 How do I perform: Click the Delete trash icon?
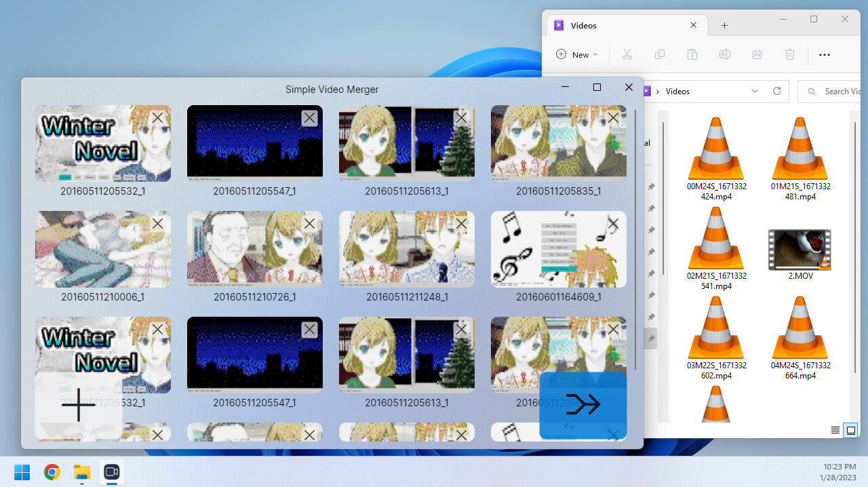790,54
